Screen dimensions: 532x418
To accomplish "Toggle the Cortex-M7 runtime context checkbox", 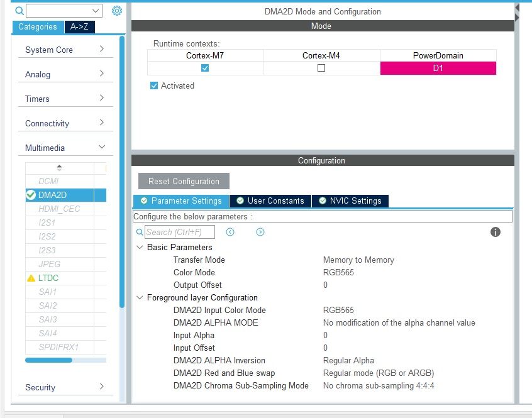I will point(205,68).
